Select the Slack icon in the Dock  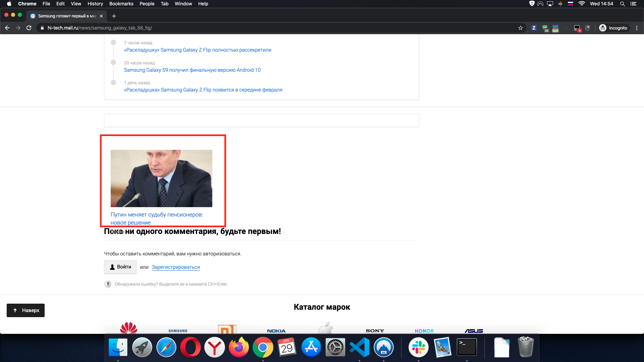tap(419, 347)
